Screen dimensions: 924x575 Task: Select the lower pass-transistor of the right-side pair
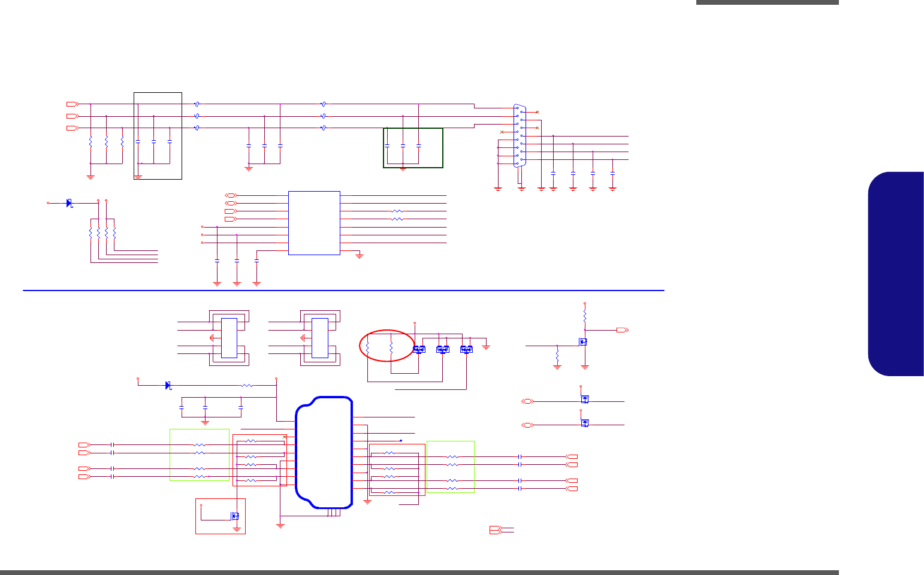585,423
